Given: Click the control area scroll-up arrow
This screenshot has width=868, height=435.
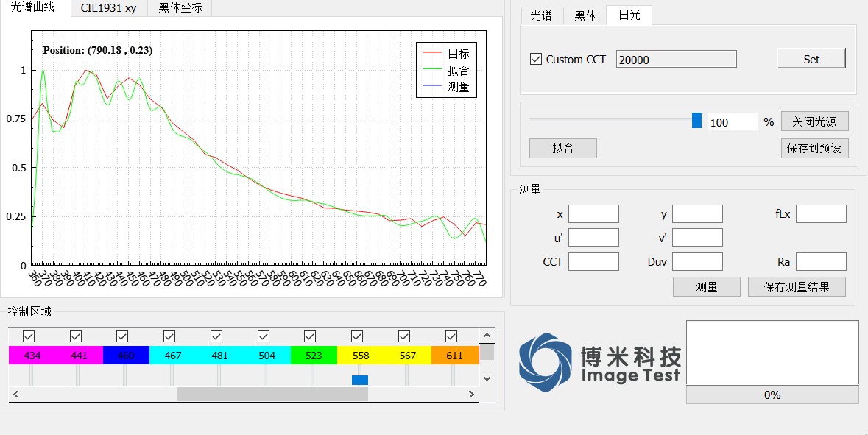Looking at the screenshot, I should [487, 336].
